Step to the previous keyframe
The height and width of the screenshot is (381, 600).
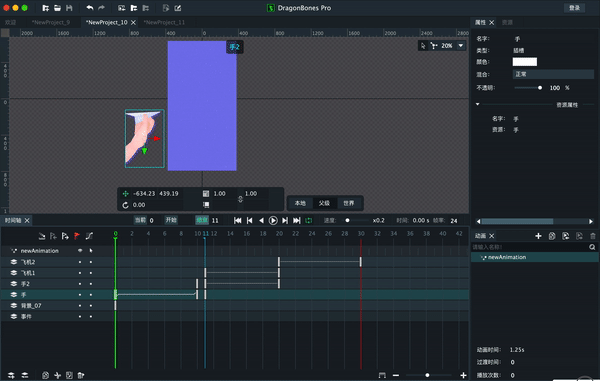tap(249, 220)
